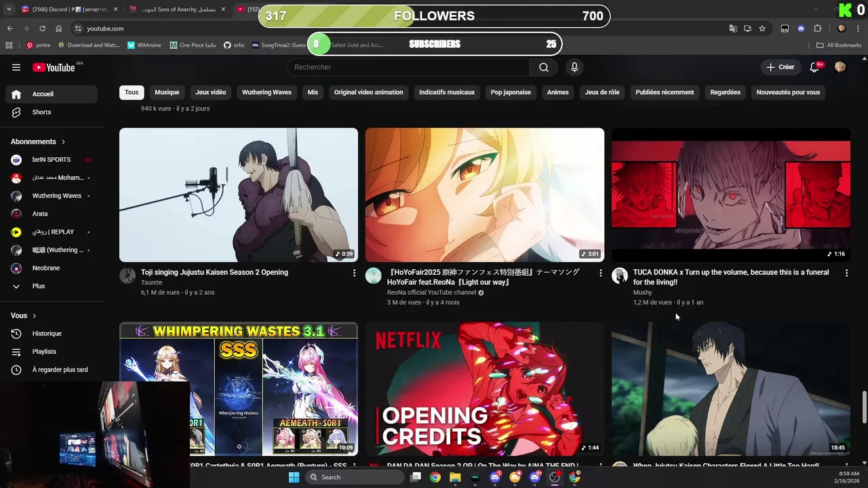Screen dimensions: 868x488
Task: Select the Jeux vidéo filter chip
Action: click(211, 92)
